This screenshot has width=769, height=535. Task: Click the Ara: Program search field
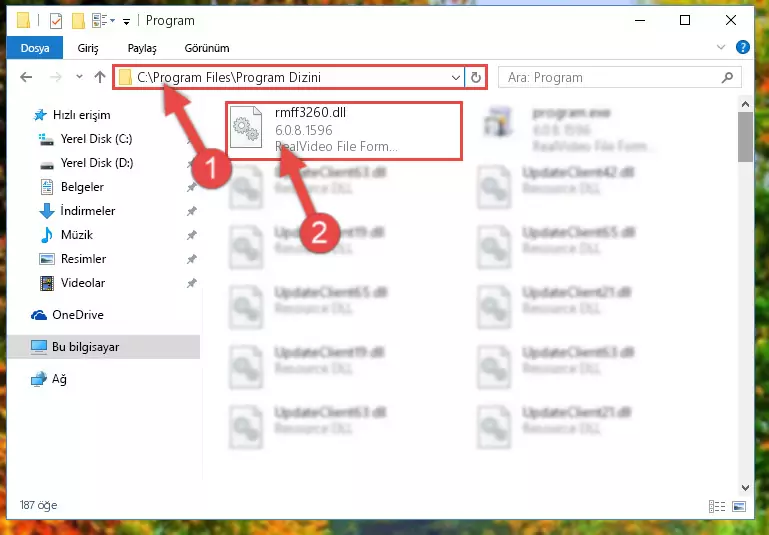coord(620,77)
